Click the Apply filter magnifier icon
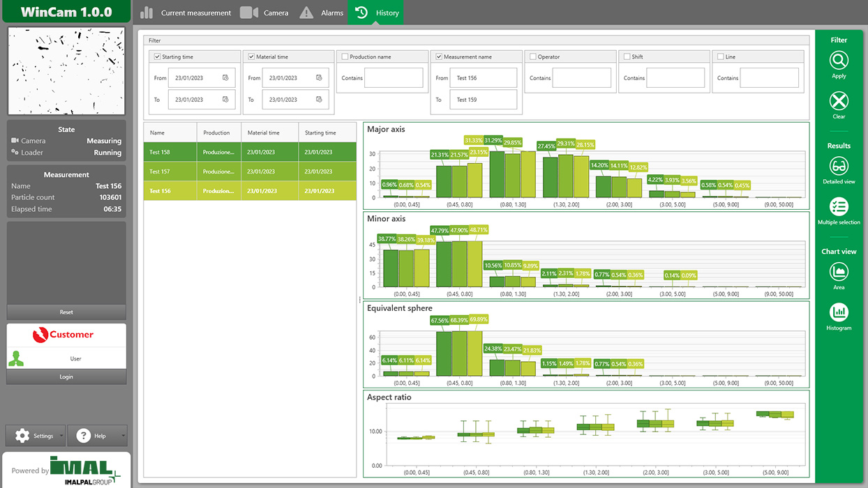Viewport: 868px width, 488px height. 839,60
